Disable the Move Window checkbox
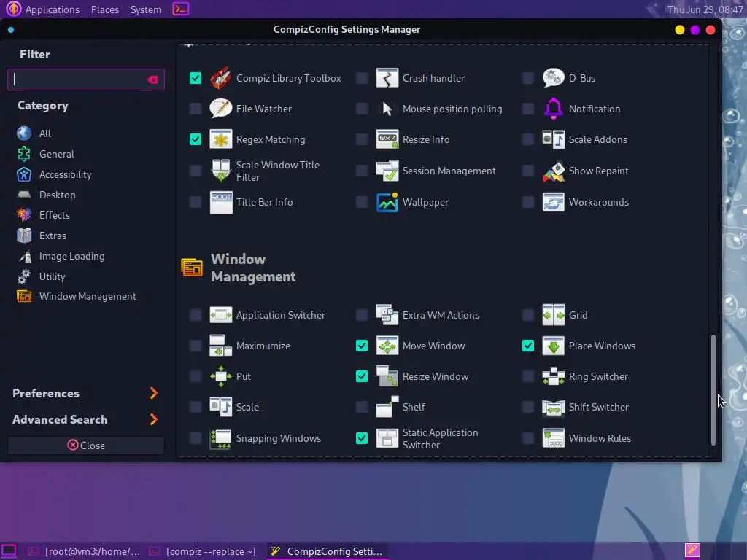The height and width of the screenshot is (560, 747). pos(362,346)
